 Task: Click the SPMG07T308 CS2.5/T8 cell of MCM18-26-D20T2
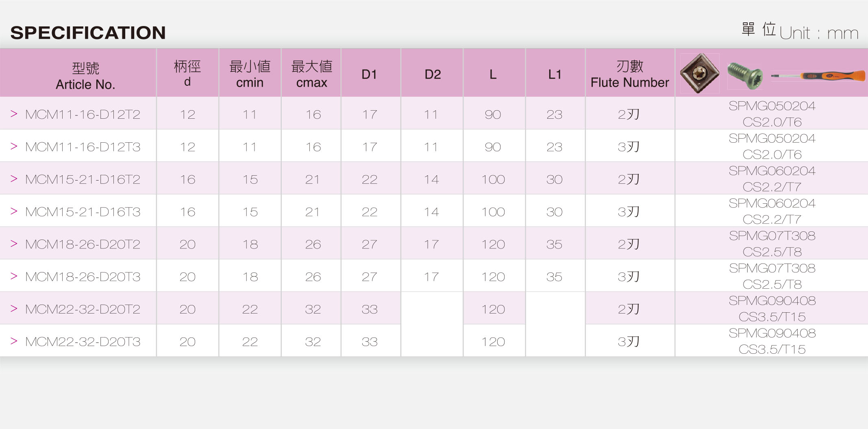[x=772, y=243]
